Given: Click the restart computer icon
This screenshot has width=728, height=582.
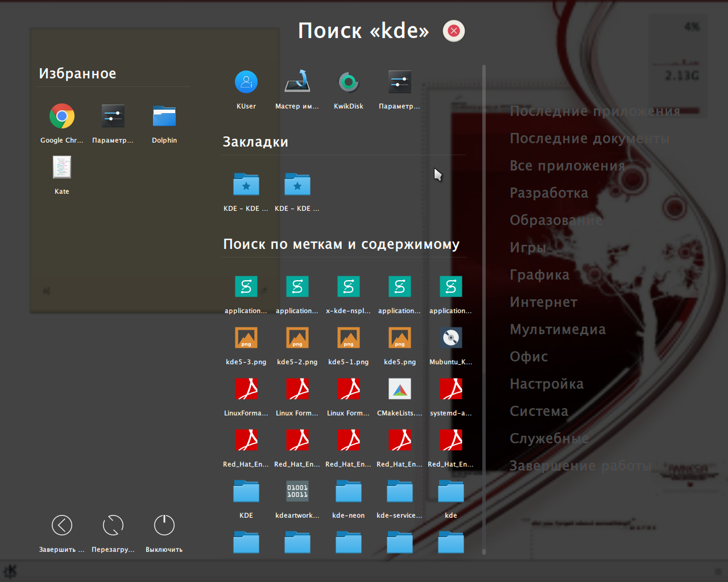Looking at the screenshot, I should point(113,526).
